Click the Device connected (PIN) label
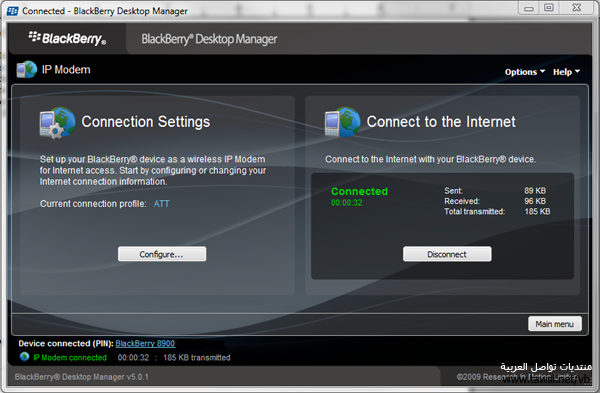Image resolution: width=600 pixels, height=393 pixels. (66, 343)
